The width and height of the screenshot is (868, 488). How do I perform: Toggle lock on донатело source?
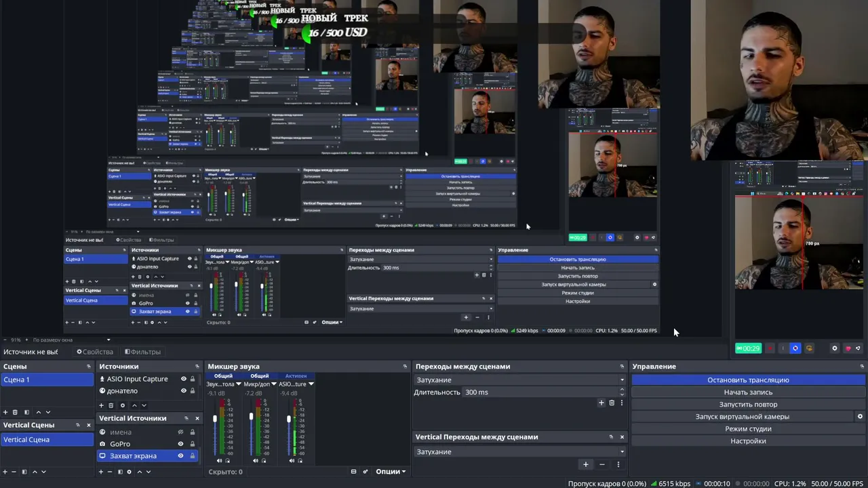coord(193,391)
